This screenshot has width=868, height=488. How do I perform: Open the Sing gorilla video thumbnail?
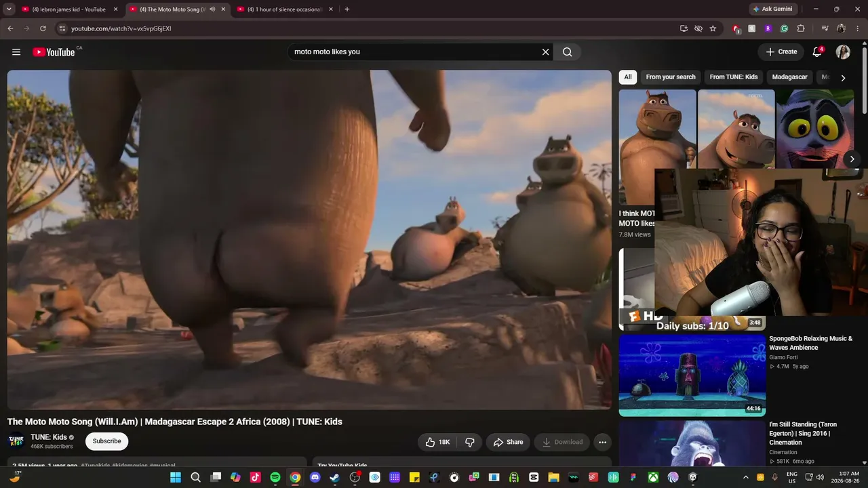pos(692,443)
